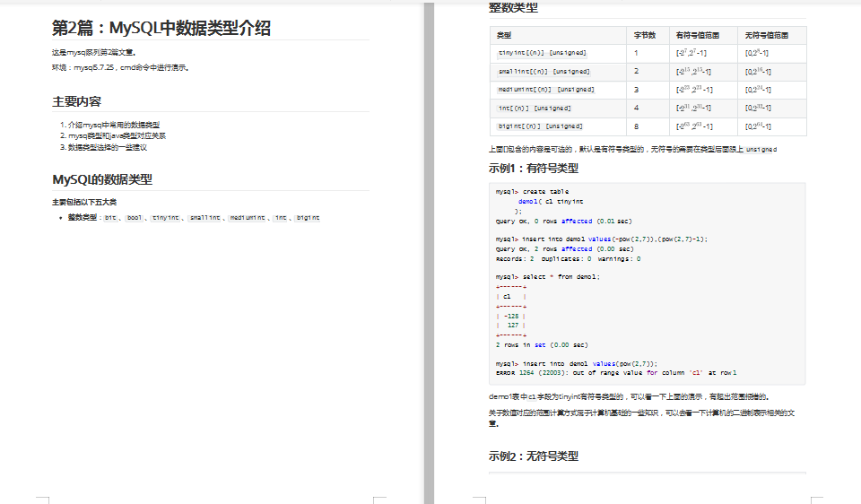Click the title "第2篇：MySQL中数据类型介绍"

click(x=161, y=28)
